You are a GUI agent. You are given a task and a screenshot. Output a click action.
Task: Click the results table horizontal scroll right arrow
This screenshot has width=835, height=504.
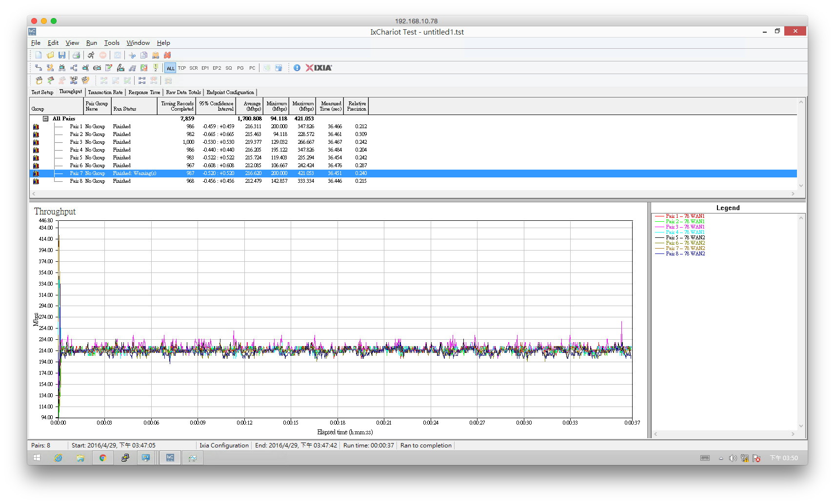point(793,194)
